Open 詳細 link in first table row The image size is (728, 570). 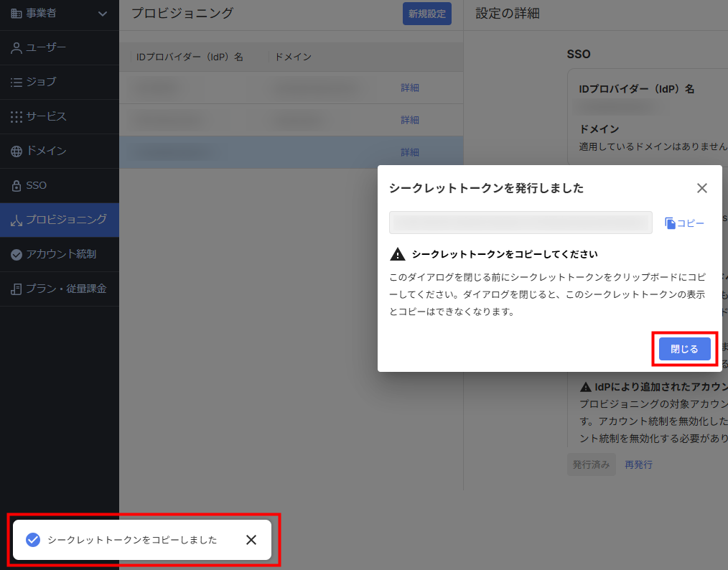(410, 88)
